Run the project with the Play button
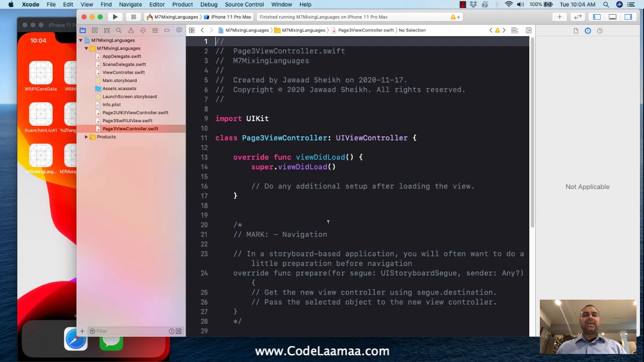644x362 pixels. [115, 17]
